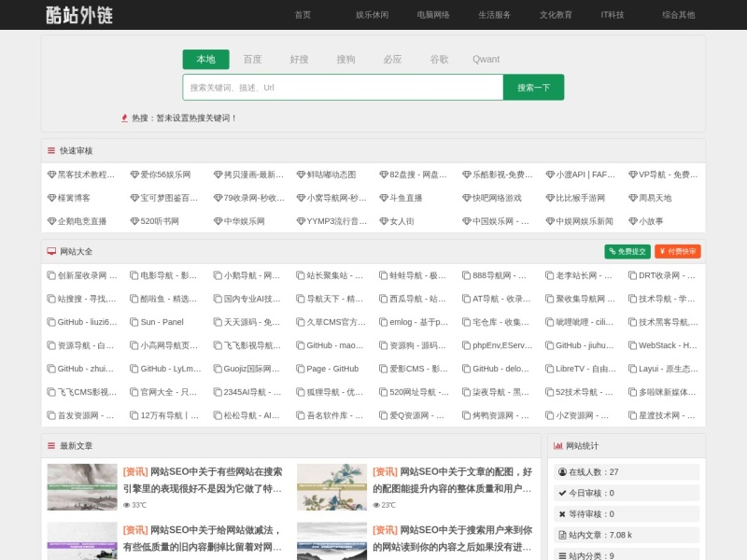The width and height of the screenshot is (747, 560).
Task: Click diamond icon beside 企鹅电竞直播
Action: pyautogui.click(x=51, y=221)
